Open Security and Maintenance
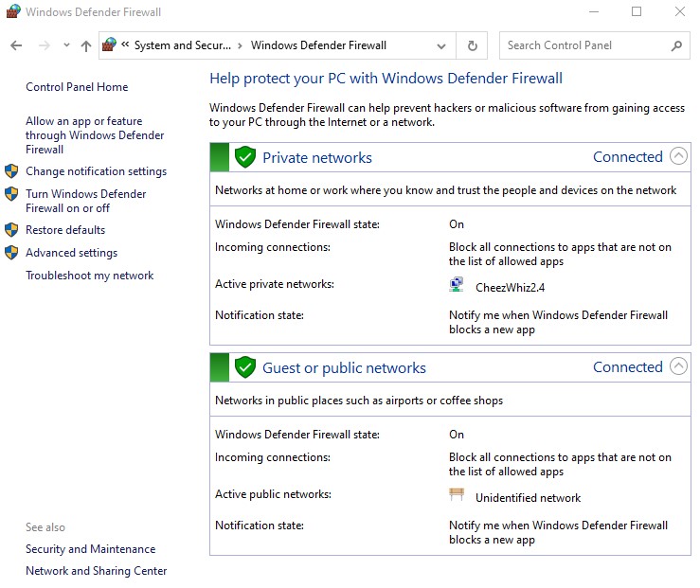This screenshot has height=588, width=700. 91,549
